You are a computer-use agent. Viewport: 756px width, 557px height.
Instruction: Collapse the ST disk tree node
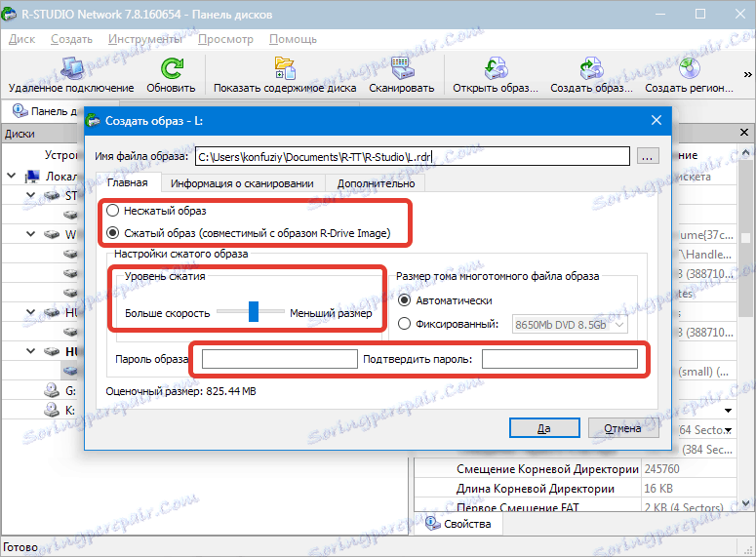coord(30,195)
